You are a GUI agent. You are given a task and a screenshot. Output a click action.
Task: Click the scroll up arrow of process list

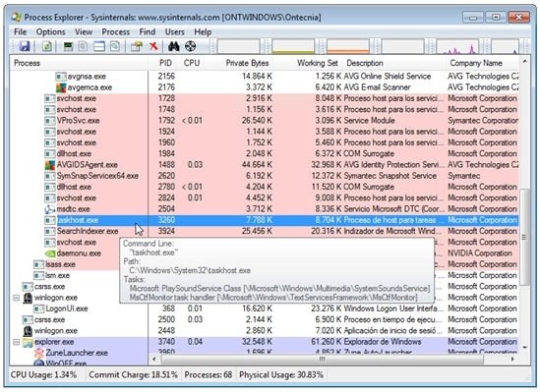click(524, 62)
